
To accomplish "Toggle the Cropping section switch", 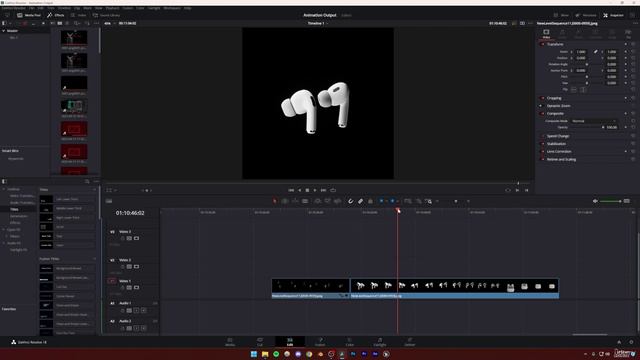I will tap(543, 98).
